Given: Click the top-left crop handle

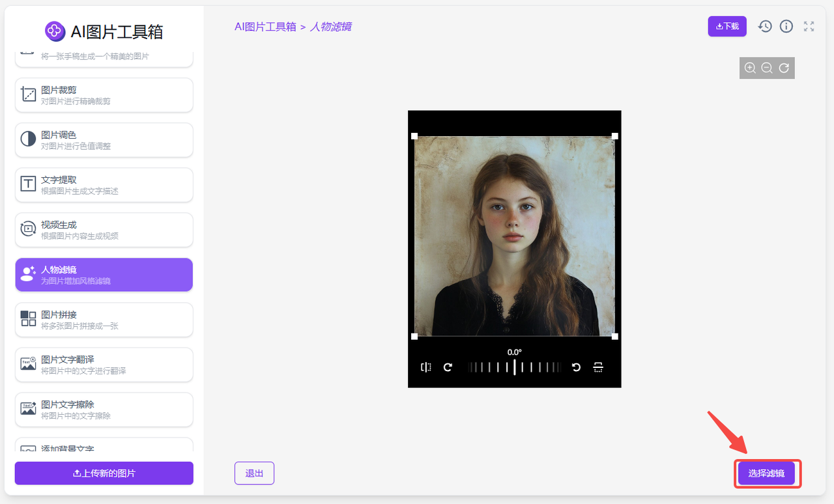Looking at the screenshot, I should (x=414, y=136).
